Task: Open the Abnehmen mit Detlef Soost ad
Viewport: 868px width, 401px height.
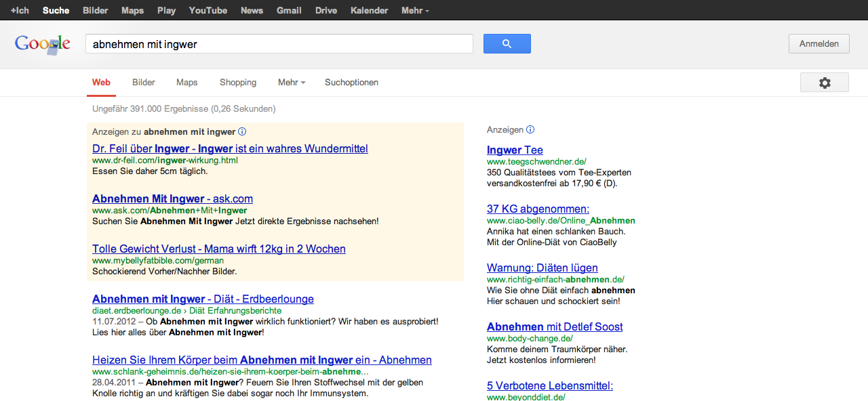Action: [555, 326]
